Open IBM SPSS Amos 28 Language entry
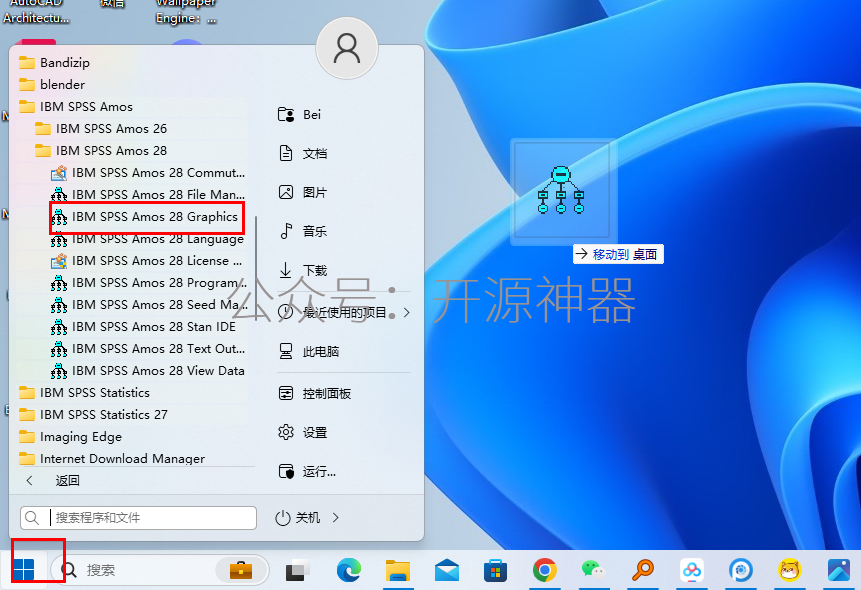This screenshot has width=861, height=590. (x=147, y=240)
